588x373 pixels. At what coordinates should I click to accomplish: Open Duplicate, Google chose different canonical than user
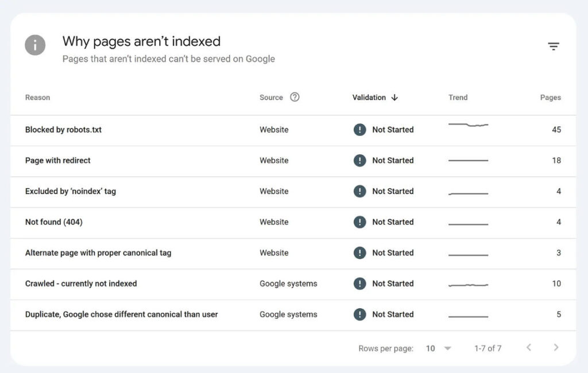tap(122, 314)
